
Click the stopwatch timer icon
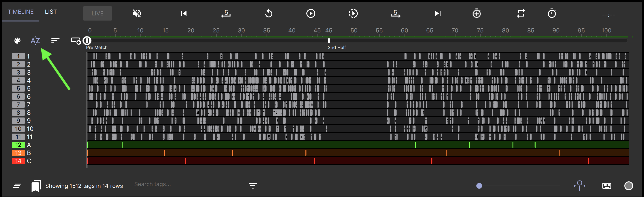point(552,13)
